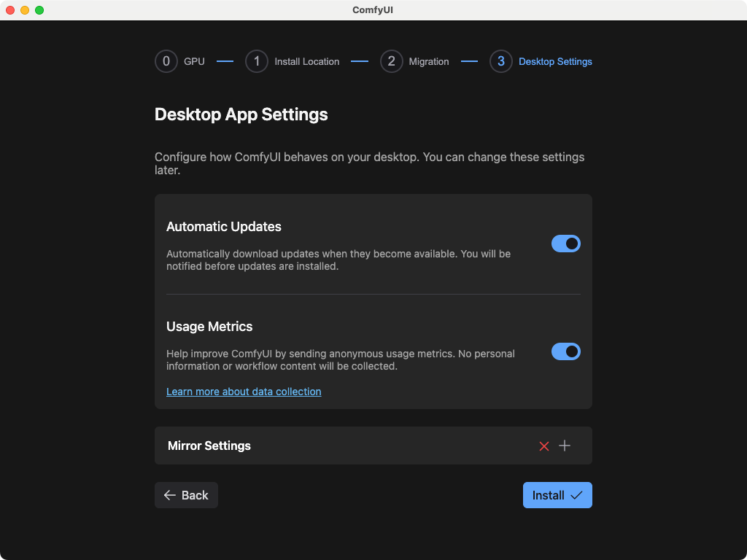Turn off Usage Metrics

pos(566,351)
